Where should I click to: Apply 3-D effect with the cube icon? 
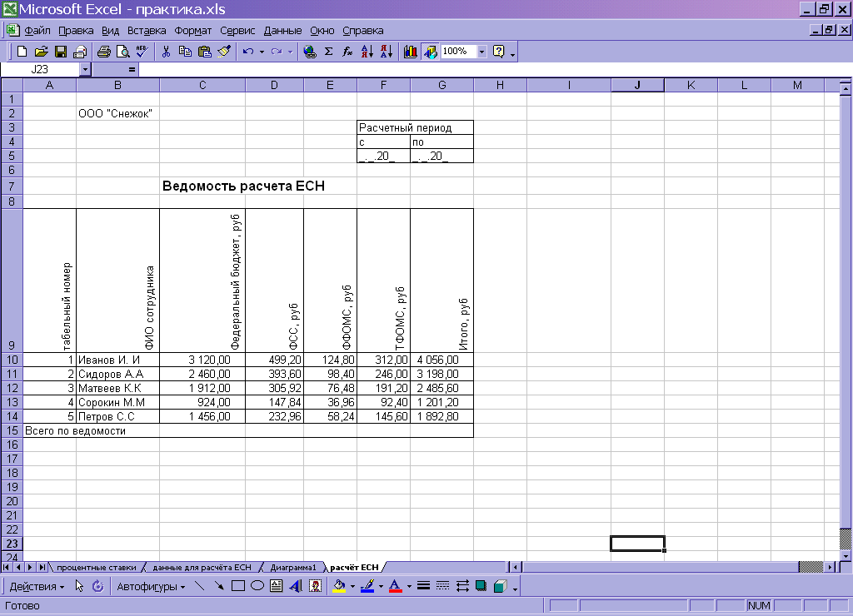pyautogui.click(x=500, y=586)
